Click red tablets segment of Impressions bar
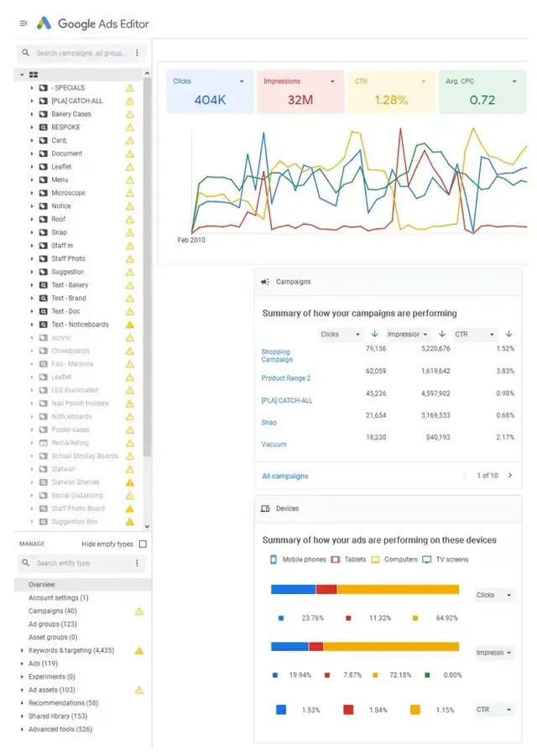Viewport: 537px width, 756px height. coord(316,647)
